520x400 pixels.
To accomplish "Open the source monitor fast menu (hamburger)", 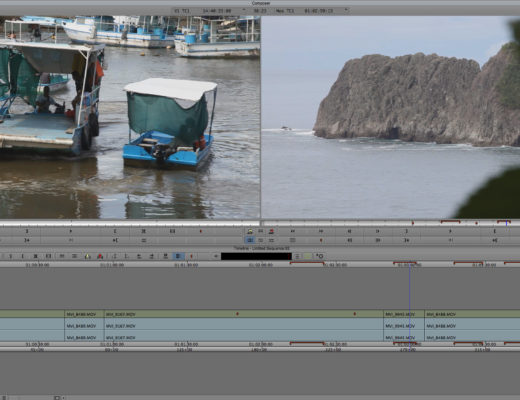I will point(144,240).
